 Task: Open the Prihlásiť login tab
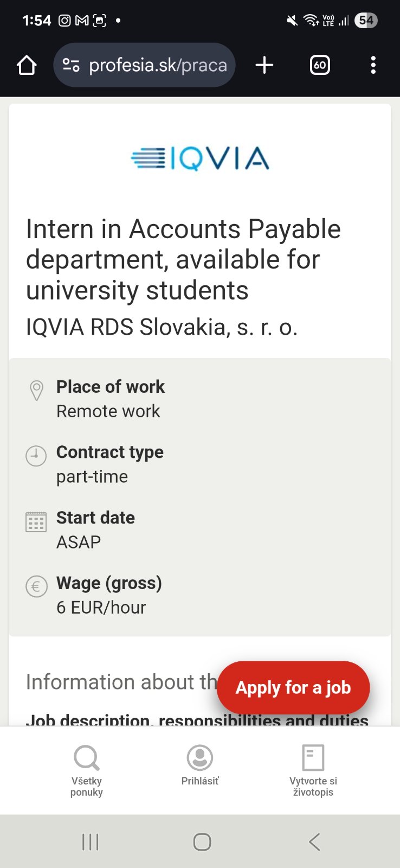(x=200, y=765)
